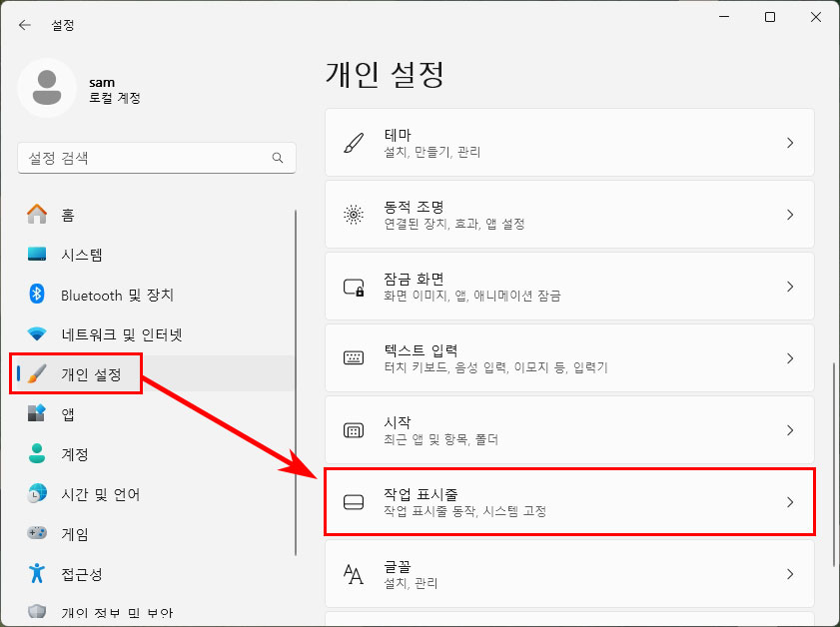The image size is (840, 627).
Task: Expand the 작업 표시줄 chevron
Action: pyautogui.click(x=791, y=502)
